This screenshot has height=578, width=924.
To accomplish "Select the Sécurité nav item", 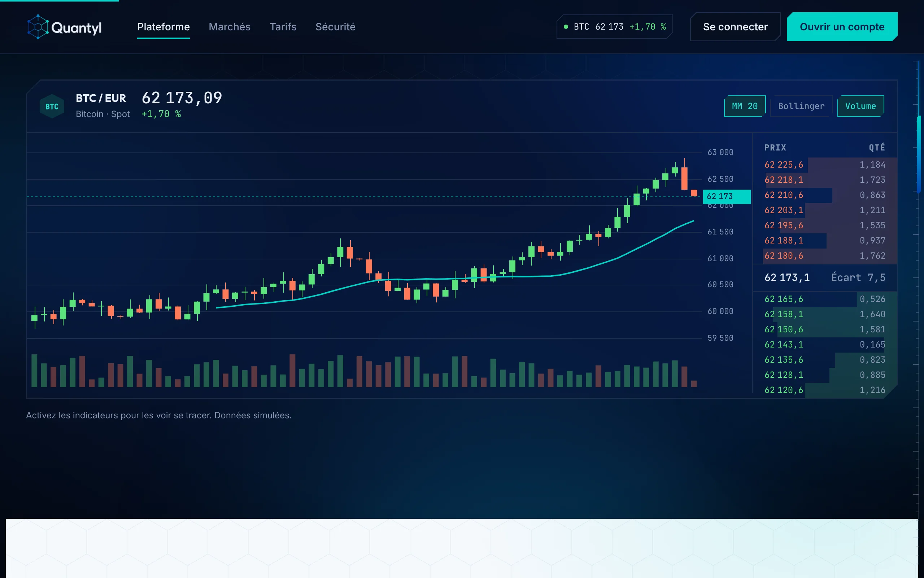I will point(335,27).
